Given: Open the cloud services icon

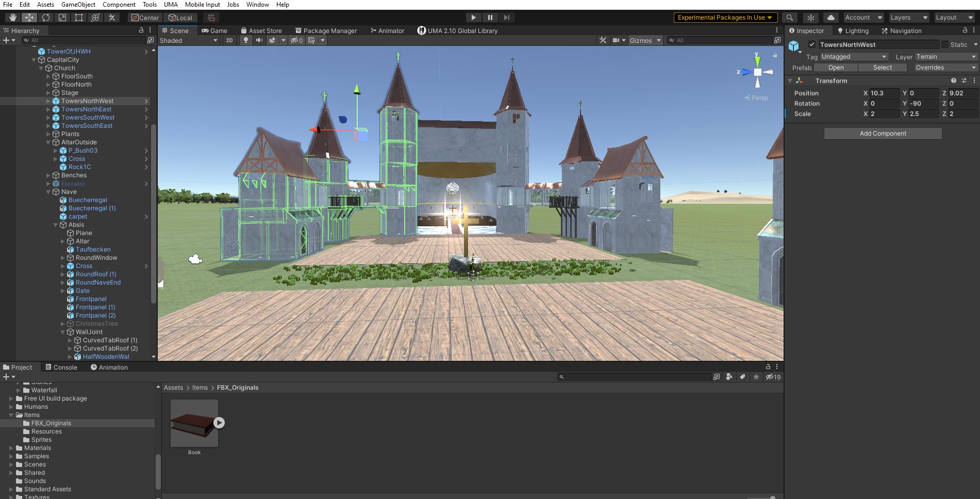Looking at the screenshot, I should pos(830,18).
